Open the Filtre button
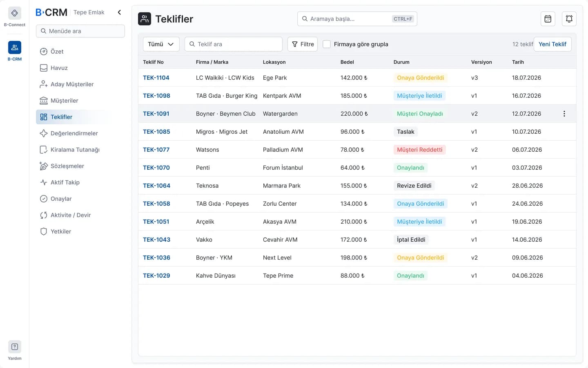The height and width of the screenshot is (368, 588). [303, 44]
